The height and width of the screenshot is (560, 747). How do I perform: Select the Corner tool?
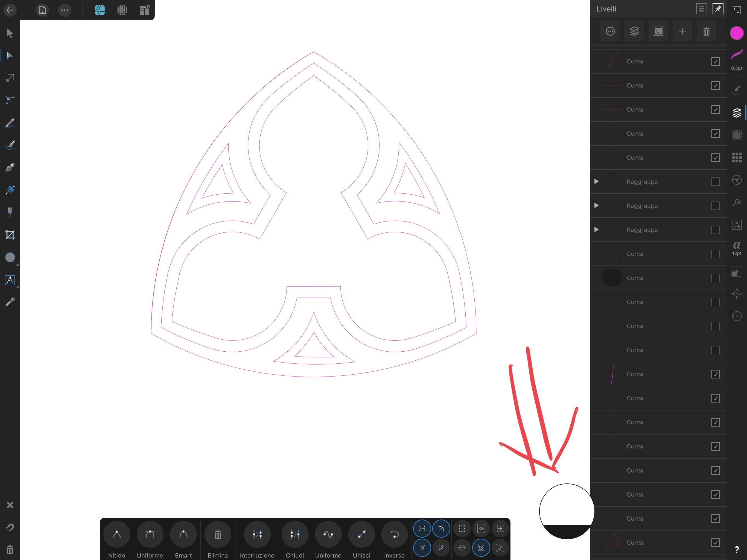point(10,100)
